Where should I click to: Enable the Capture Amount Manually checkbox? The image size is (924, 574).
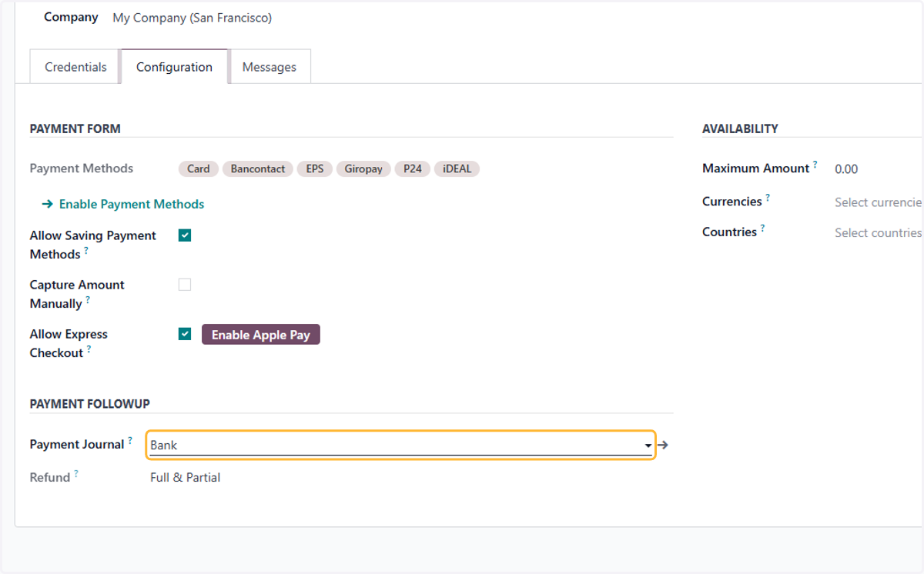185,285
